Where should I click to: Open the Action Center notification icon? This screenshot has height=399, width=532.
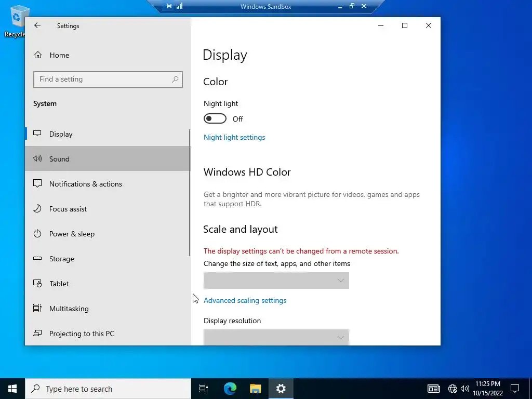pyautogui.click(x=515, y=389)
